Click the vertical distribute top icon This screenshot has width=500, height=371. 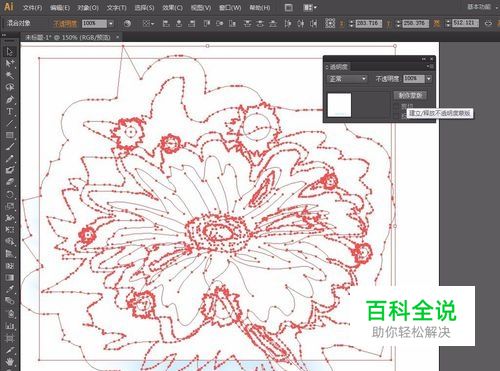(247, 23)
